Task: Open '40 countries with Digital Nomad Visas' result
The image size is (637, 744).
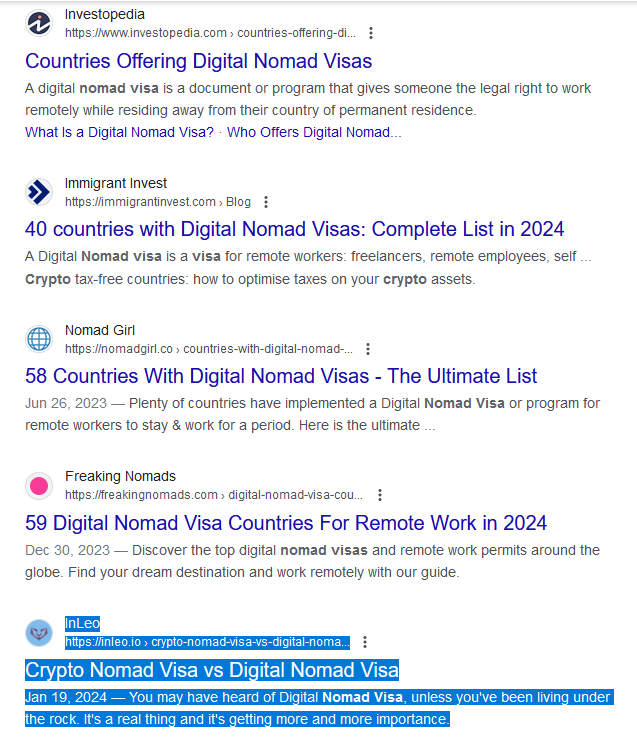Action: (294, 229)
